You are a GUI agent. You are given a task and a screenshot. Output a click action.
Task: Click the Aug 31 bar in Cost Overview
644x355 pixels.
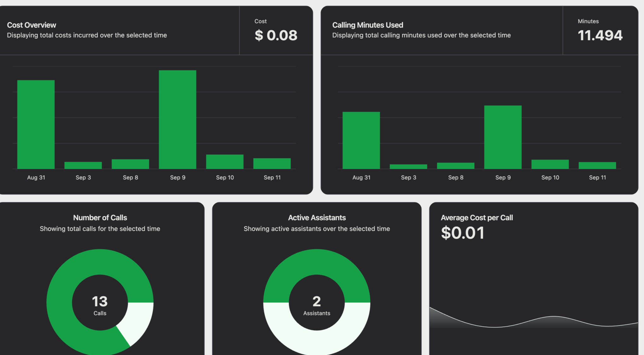36,125
